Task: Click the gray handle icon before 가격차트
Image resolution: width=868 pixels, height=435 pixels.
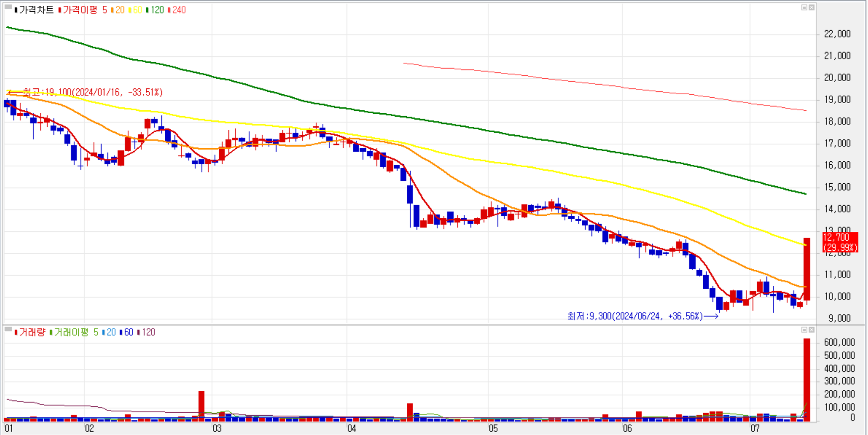Action: 8,8
